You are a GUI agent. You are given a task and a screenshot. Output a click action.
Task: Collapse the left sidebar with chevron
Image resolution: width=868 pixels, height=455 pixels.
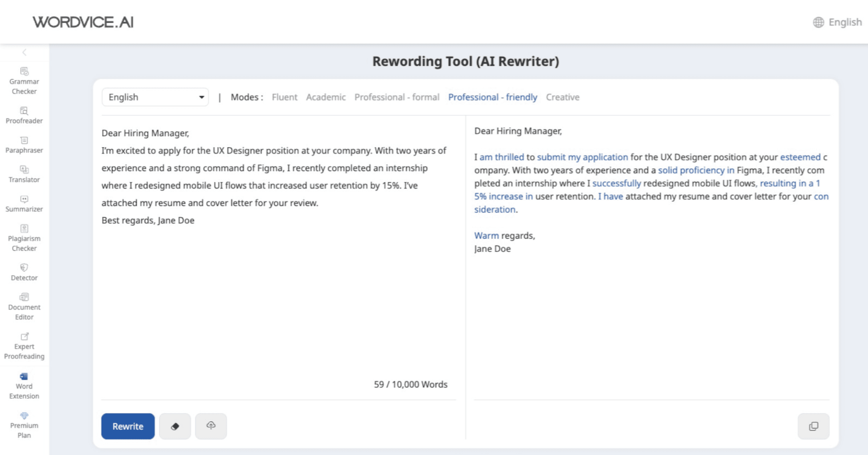[x=24, y=52]
